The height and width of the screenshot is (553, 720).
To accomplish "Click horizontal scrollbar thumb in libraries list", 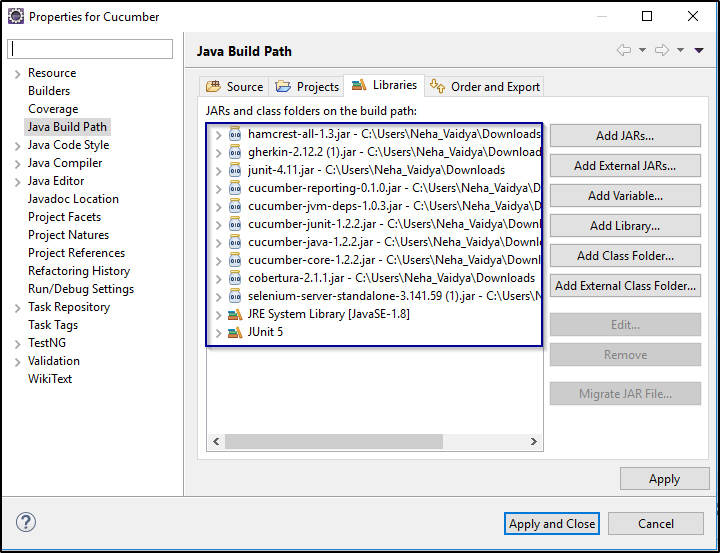I will click(334, 441).
